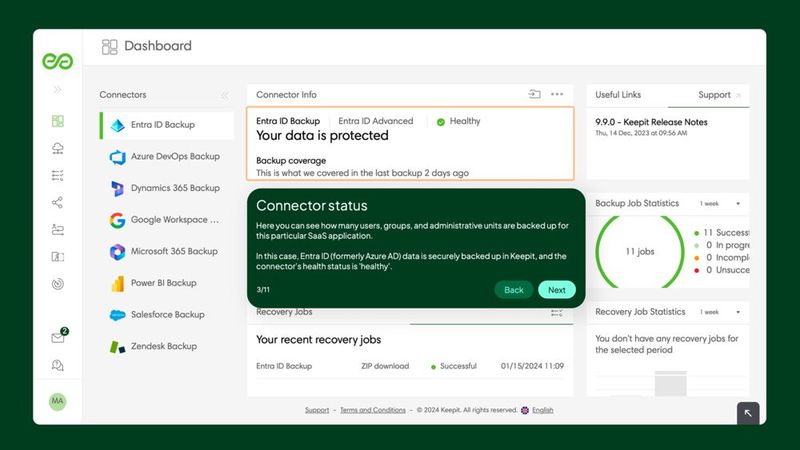Open Recovery Job Statistics period dropdown
This screenshot has width=800, height=450.
[x=720, y=312]
